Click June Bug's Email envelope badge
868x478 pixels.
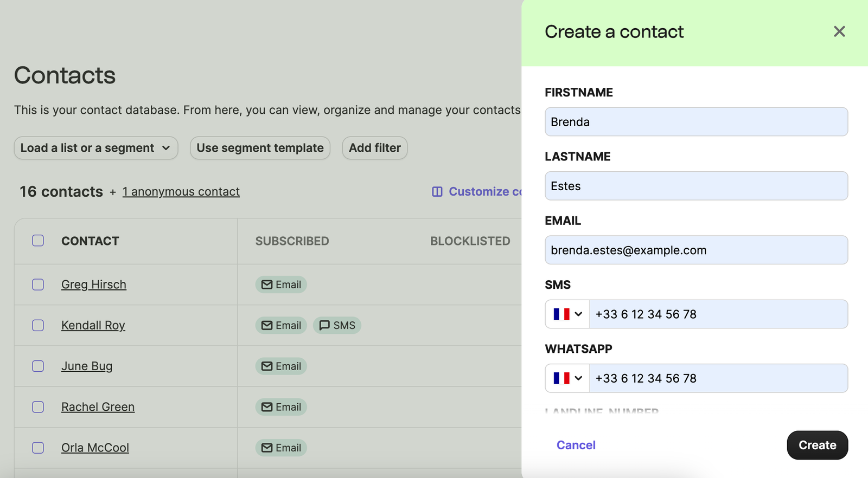281,366
